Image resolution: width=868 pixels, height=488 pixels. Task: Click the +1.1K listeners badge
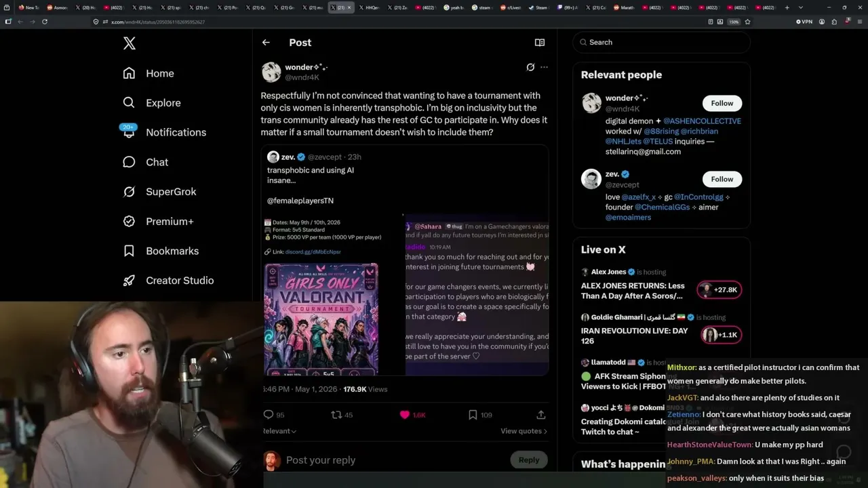click(x=722, y=335)
